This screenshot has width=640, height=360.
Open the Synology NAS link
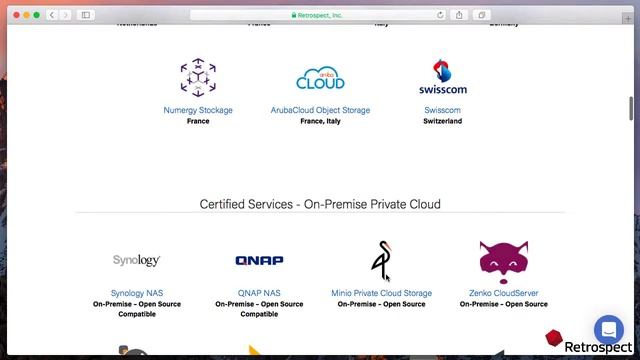137,293
